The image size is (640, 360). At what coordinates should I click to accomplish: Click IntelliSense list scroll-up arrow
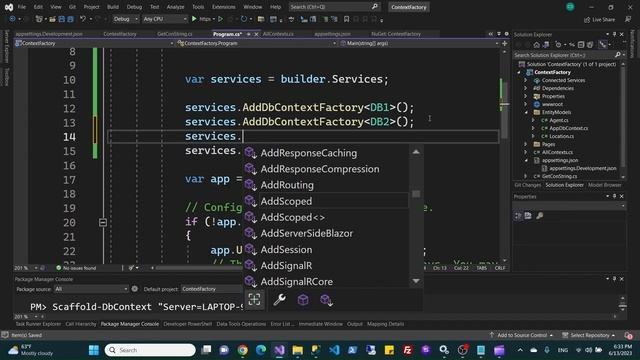tap(416, 152)
